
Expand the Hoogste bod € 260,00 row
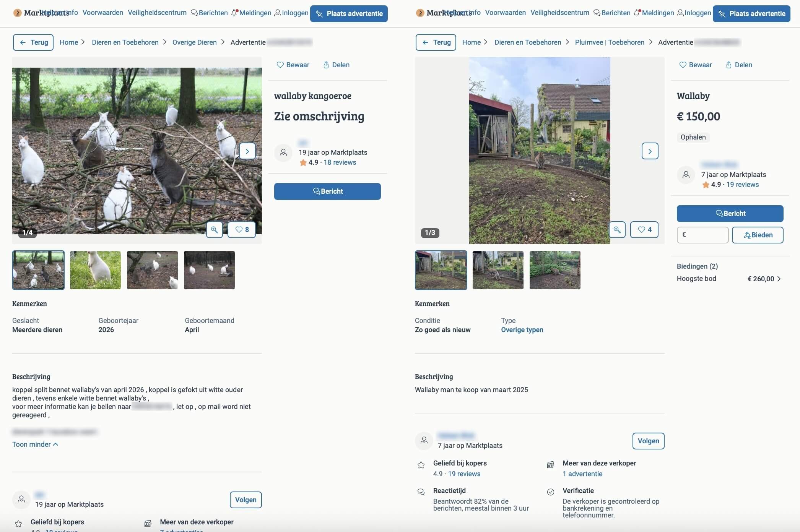[729, 279]
